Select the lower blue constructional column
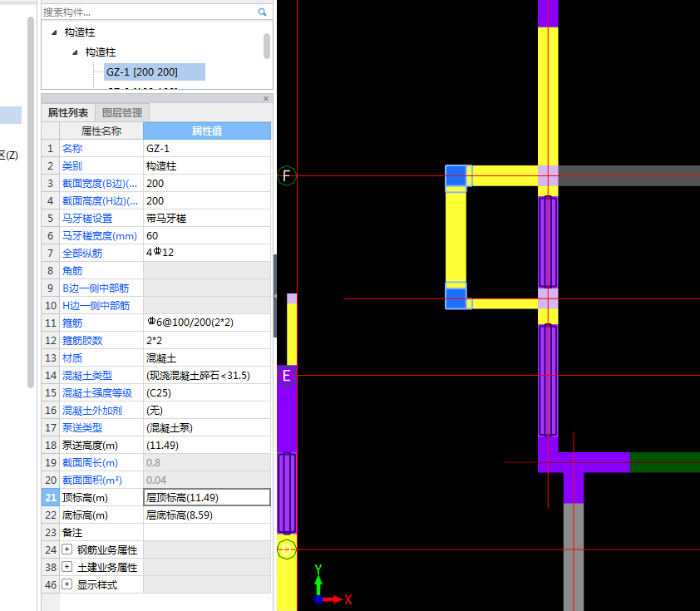Screen dimensions: 700x611 point(456,298)
